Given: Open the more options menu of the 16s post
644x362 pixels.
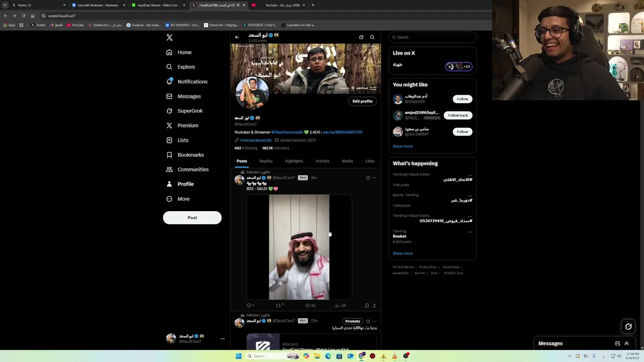Looking at the screenshot, I should [x=374, y=178].
